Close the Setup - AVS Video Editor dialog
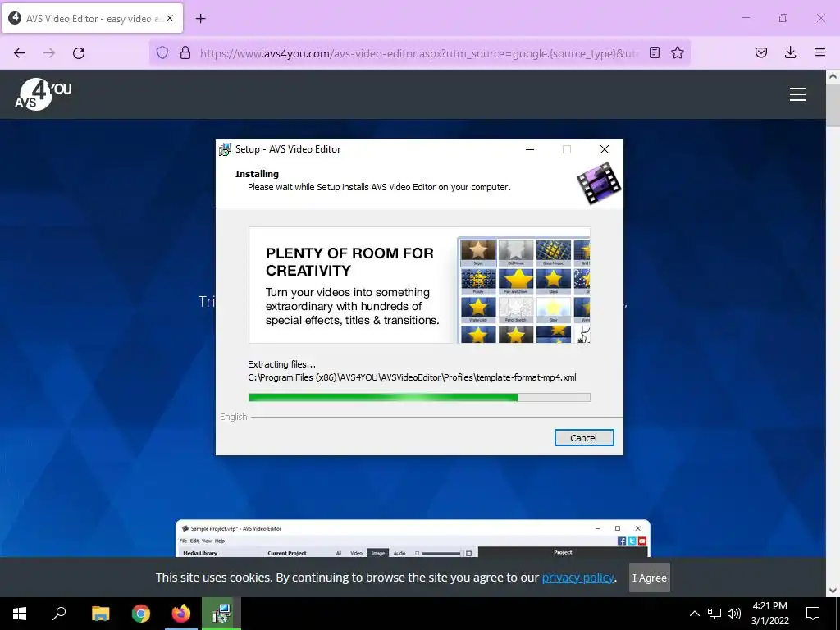The image size is (840, 630). tap(605, 149)
